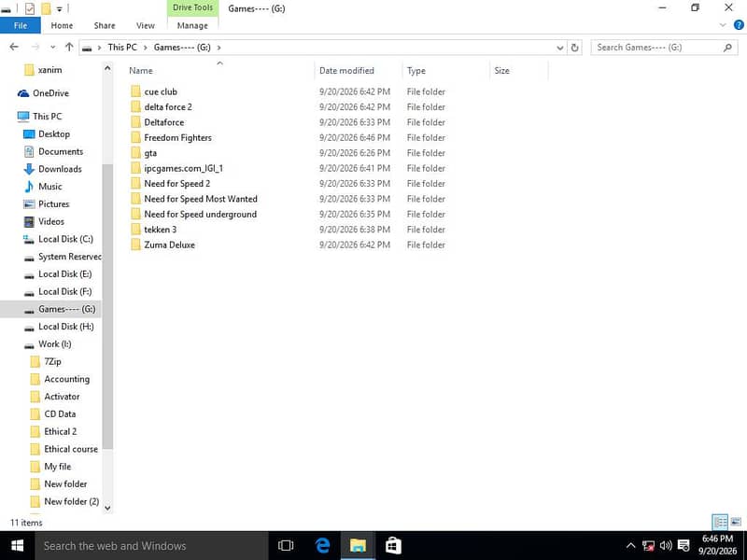Launch Microsoft Edge from the taskbar
747x560 pixels.
click(x=322, y=546)
